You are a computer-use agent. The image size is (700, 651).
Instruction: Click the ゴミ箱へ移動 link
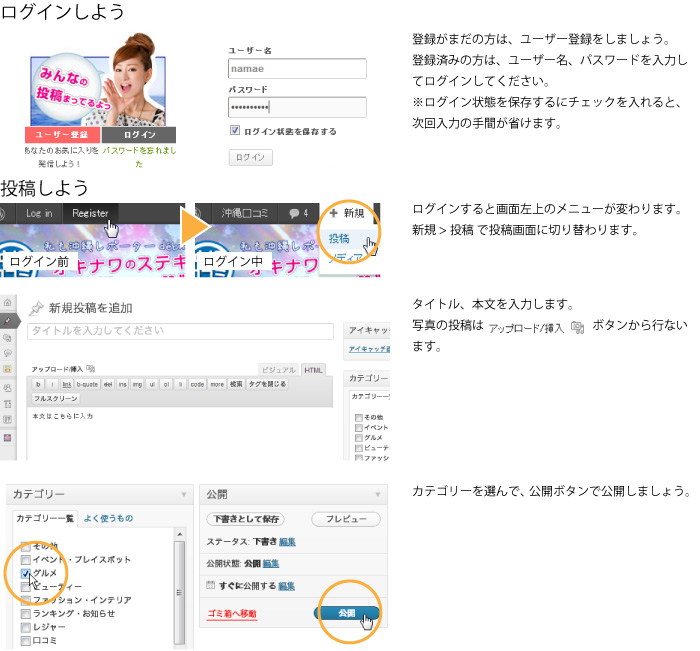(x=232, y=613)
